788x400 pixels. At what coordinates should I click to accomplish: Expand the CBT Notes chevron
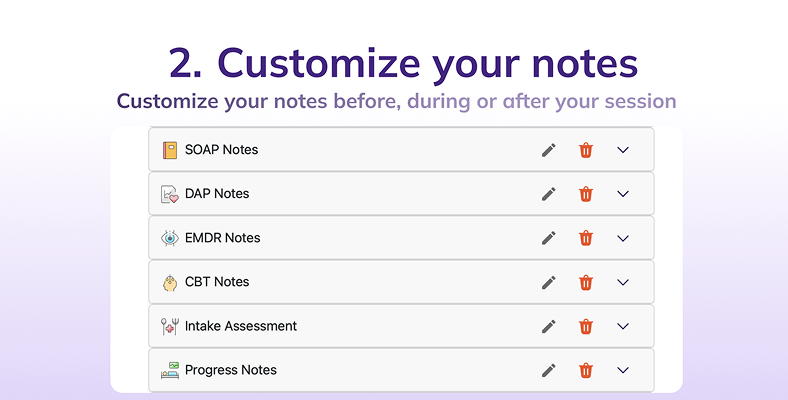pyautogui.click(x=623, y=282)
